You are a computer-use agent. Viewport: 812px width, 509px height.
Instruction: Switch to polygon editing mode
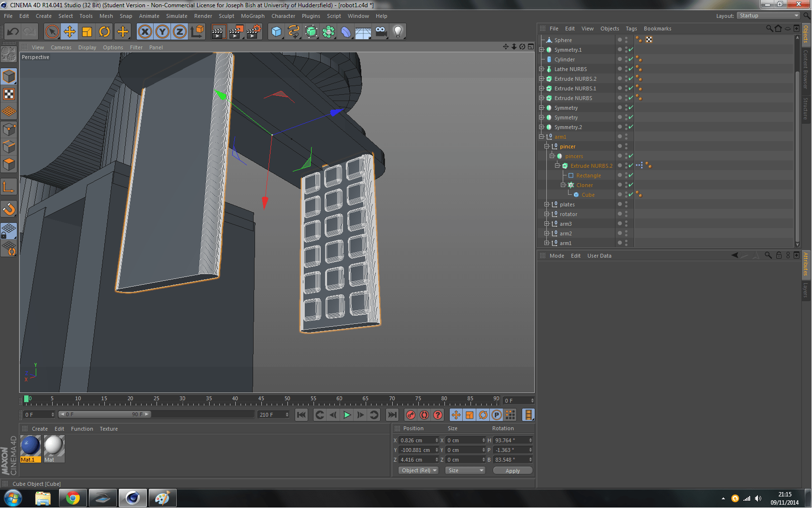click(x=9, y=164)
